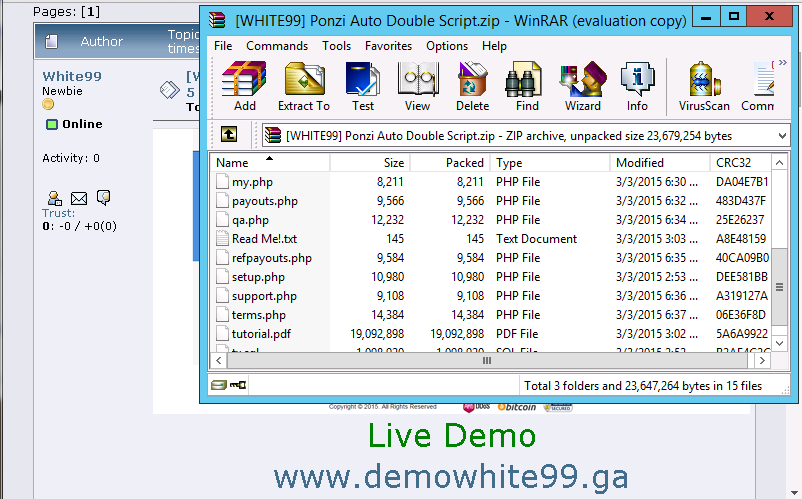Click the key password icon in status bar
This screenshot has width=802, height=499.
tap(238, 385)
